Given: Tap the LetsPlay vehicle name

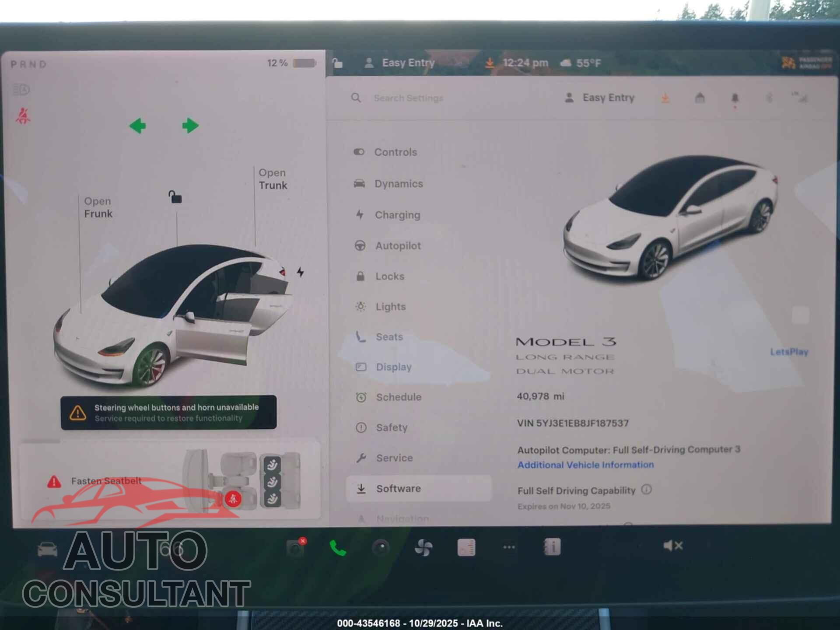Looking at the screenshot, I should (789, 352).
